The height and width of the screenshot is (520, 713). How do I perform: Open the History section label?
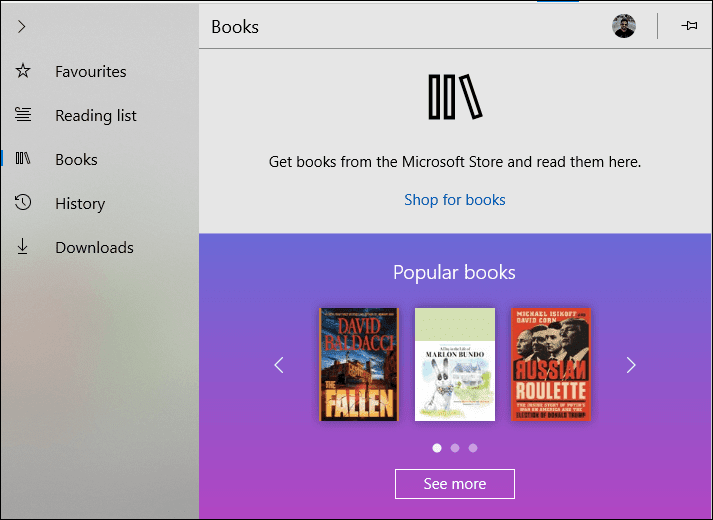(80, 204)
